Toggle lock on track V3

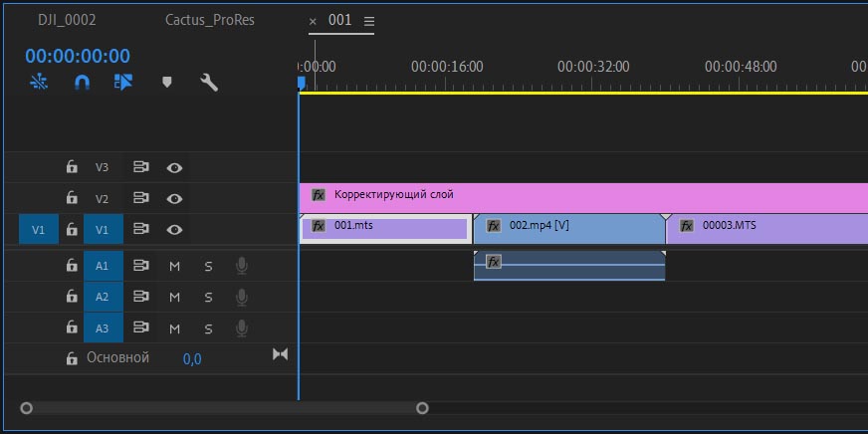[x=72, y=167]
